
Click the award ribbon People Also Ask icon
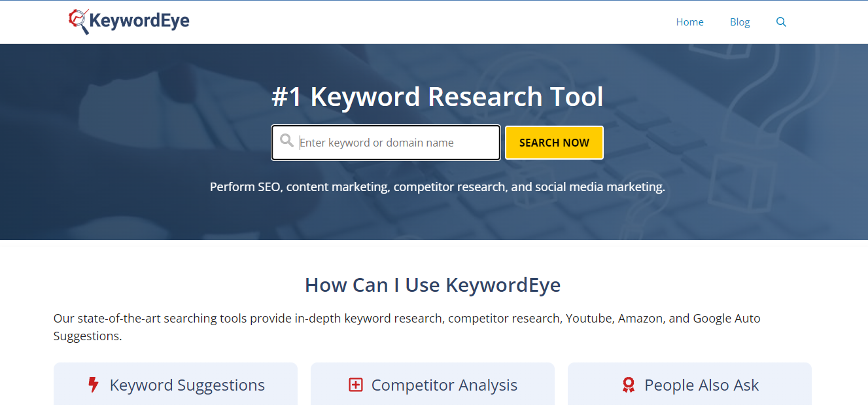[x=629, y=385]
